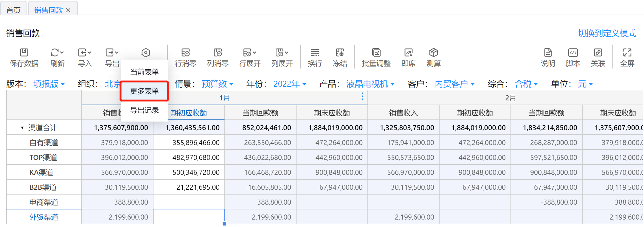
Task: Select 更多表单 from export menu
Action: (x=145, y=91)
